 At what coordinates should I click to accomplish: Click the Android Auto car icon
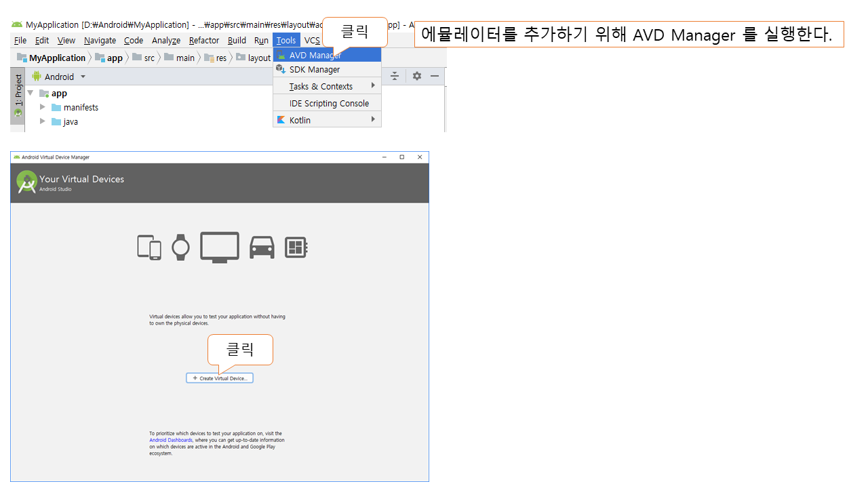[262, 247]
